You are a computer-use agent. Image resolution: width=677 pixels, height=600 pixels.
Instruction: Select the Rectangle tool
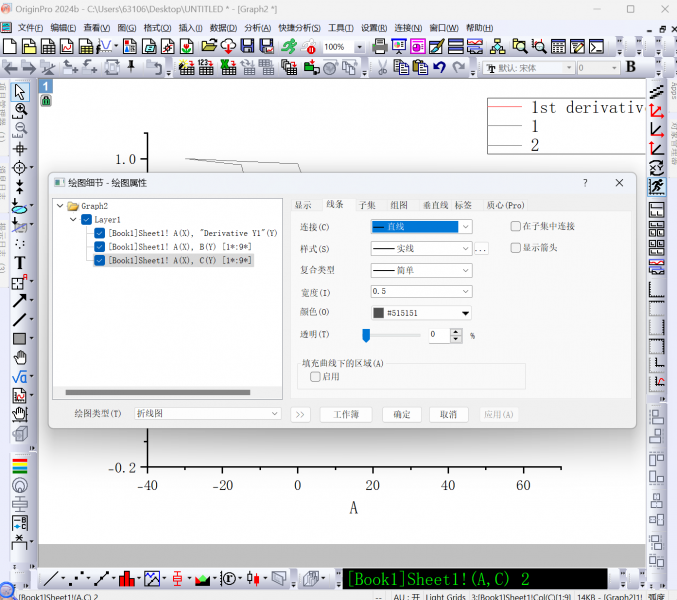click(20, 339)
